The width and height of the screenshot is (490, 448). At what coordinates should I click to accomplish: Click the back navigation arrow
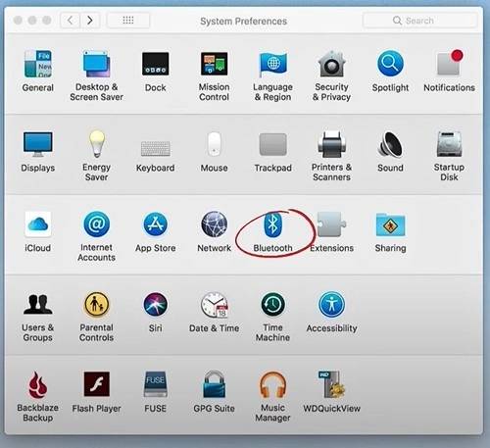tap(71, 21)
